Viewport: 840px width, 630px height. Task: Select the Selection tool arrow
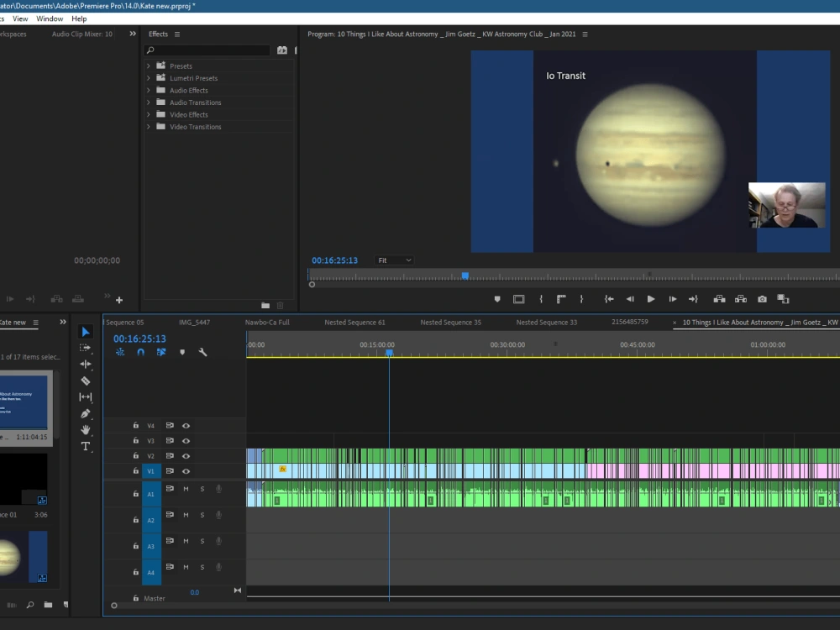(85, 332)
